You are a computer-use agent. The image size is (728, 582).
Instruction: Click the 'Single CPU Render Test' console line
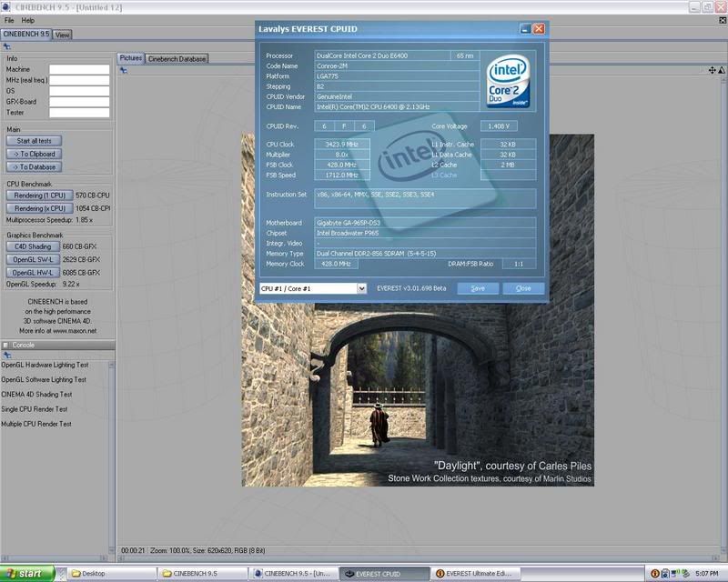[35, 409]
